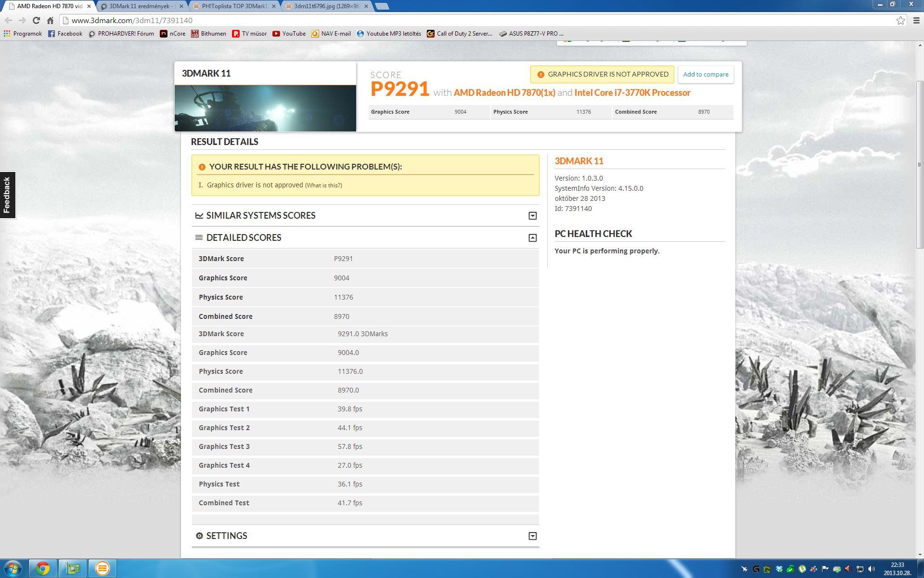Screen dimensions: 924x578
Task: Open the What is this? link
Action: pos(323,185)
